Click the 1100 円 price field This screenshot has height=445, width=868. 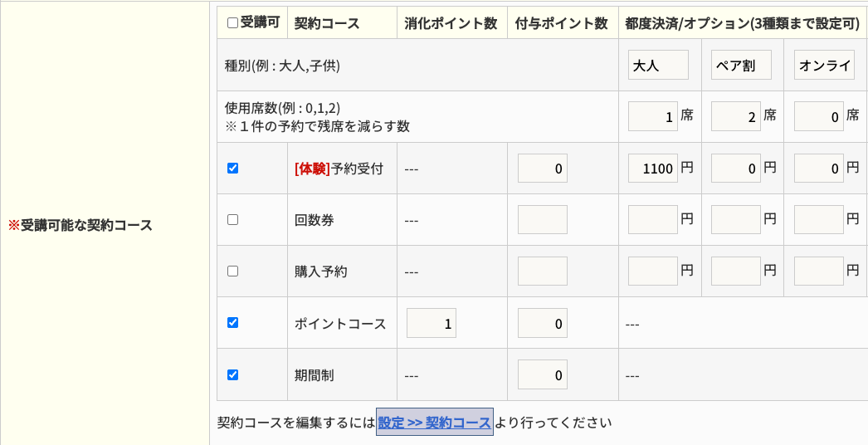653,169
